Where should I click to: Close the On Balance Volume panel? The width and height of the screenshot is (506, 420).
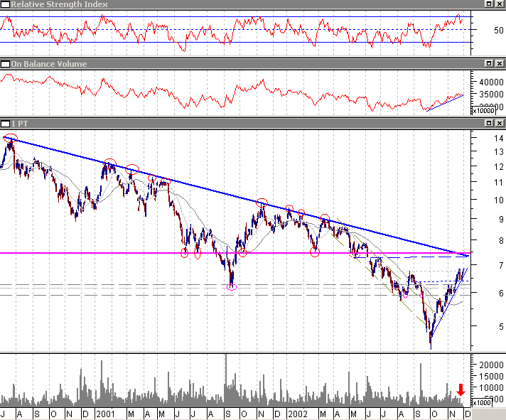[x=499, y=63]
